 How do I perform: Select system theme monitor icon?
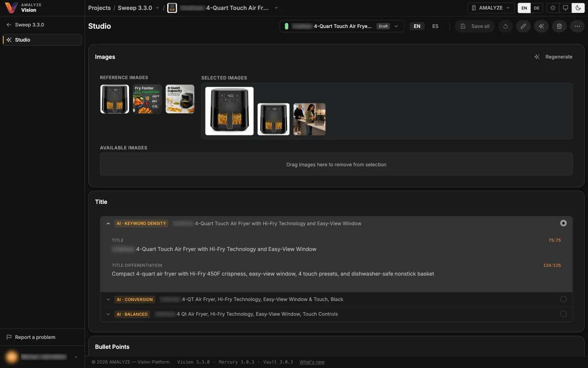pos(565,8)
